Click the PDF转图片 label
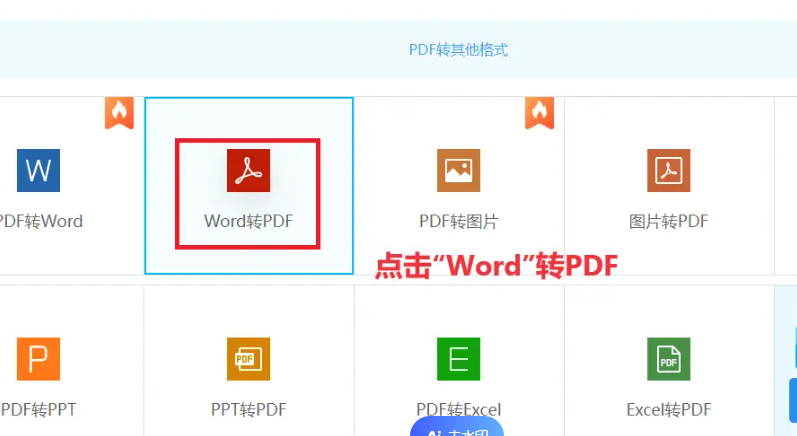The height and width of the screenshot is (436, 797). click(458, 221)
